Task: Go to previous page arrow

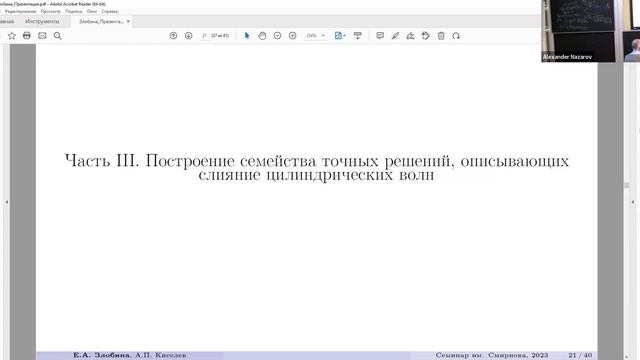Action: [x=173, y=36]
